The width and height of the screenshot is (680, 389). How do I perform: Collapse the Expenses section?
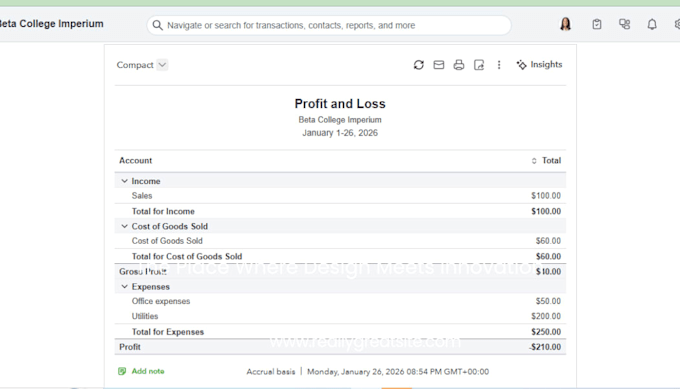[x=124, y=286]
